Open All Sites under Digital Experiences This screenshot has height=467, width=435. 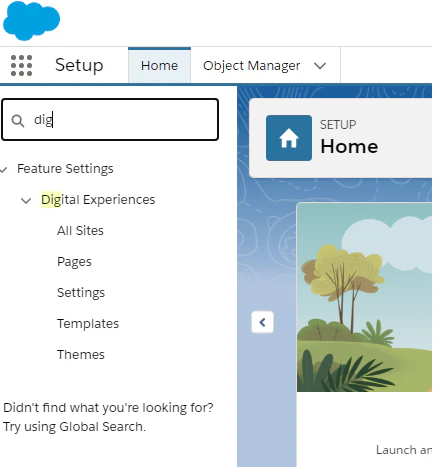tap(80, 231)
